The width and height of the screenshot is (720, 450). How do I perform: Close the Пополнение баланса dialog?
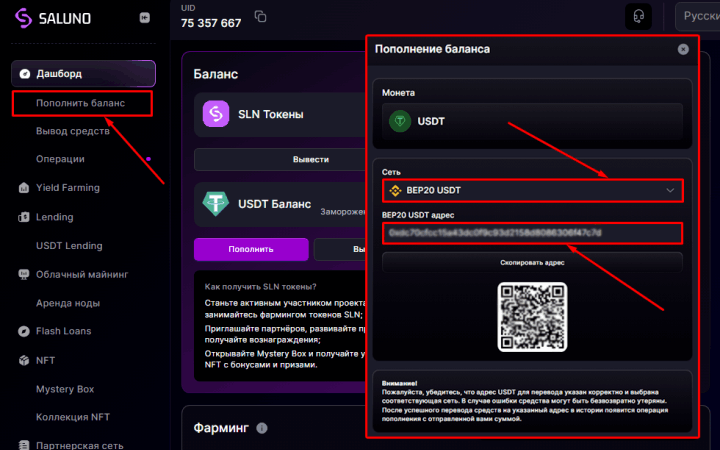(x=683, y=49)
